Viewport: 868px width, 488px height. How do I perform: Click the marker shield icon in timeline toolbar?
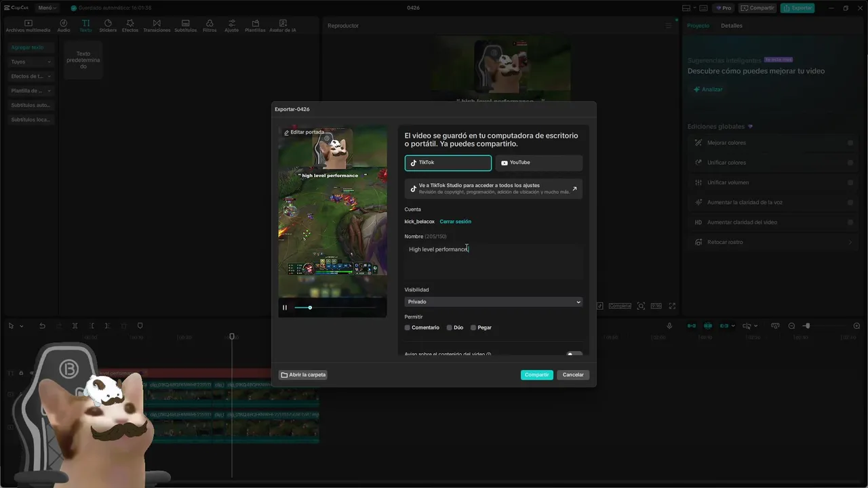pos(140,326)
